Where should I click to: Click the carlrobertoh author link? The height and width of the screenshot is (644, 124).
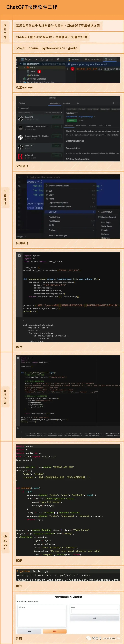pos(72,117)
